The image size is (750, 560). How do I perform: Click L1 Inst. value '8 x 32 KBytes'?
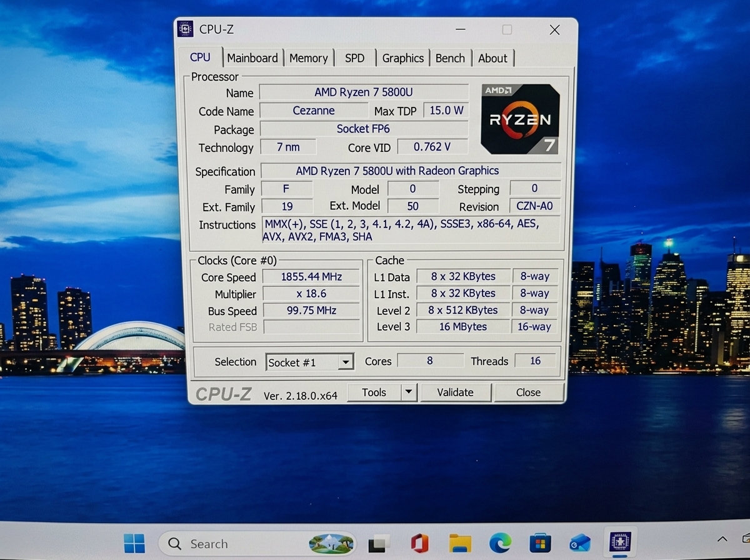tap(463, 293)
